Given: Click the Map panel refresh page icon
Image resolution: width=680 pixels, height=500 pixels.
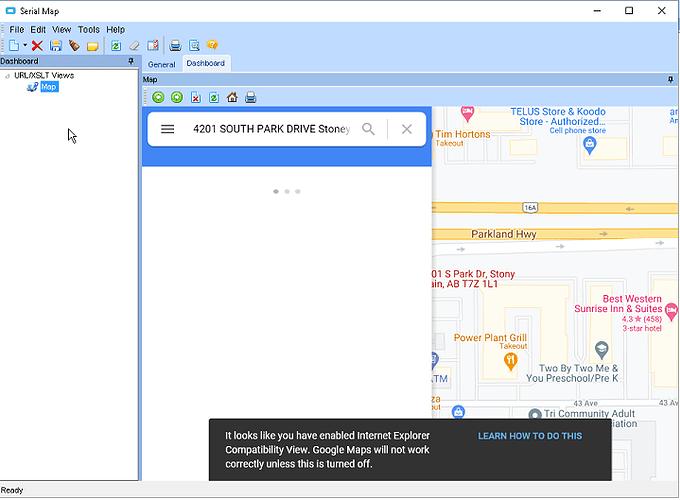Looking at the screenshot, I should (x=214, y=97).
